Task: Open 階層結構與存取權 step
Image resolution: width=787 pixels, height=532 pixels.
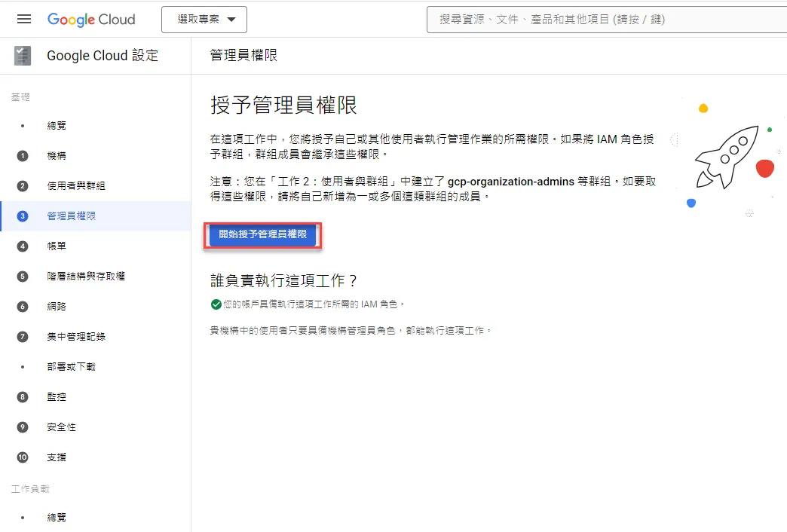Action: [86, 276]
